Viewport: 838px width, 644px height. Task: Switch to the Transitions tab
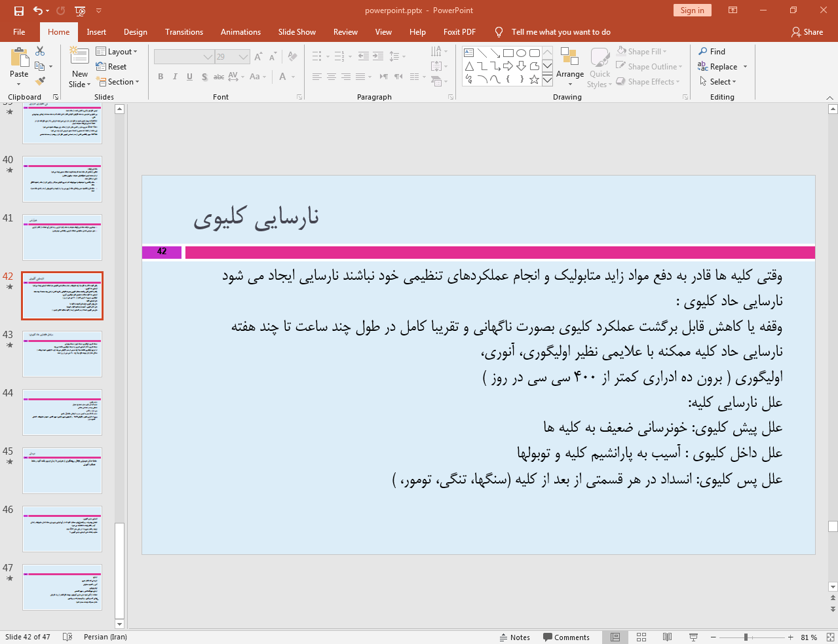(184, 31)
